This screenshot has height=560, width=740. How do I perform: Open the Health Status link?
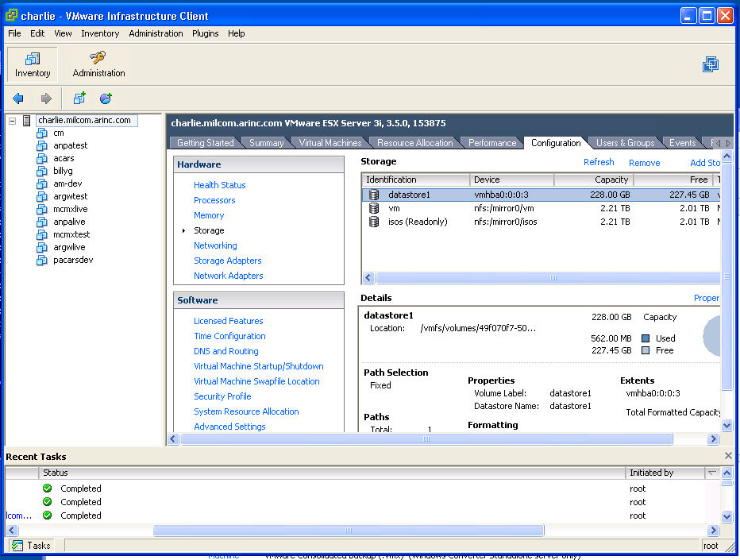[x=219, y=185]
